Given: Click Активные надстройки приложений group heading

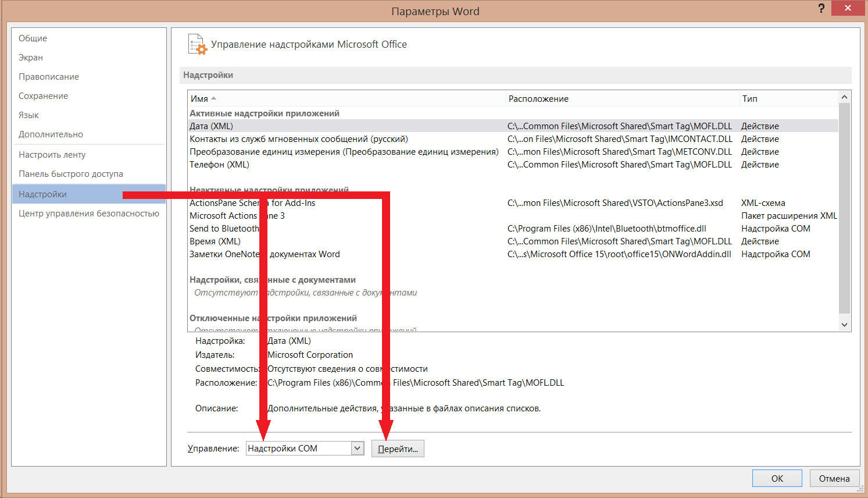Looking at the screenshot, I should (265, 113).
